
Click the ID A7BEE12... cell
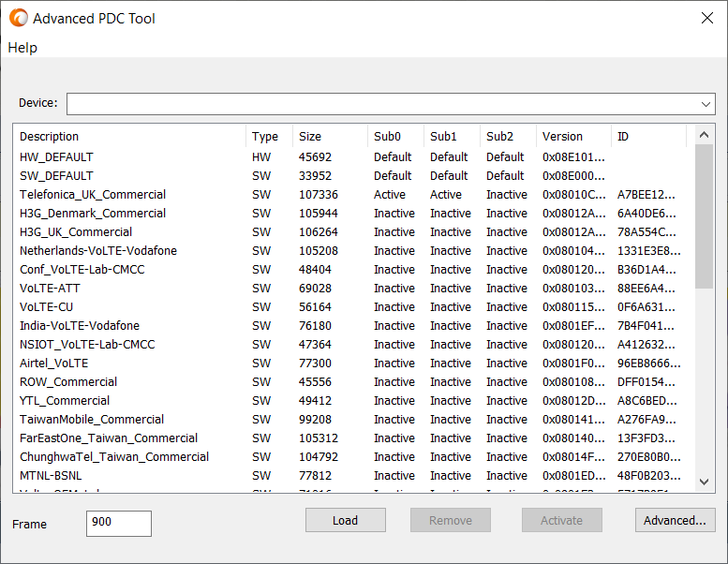coord(646,195)
